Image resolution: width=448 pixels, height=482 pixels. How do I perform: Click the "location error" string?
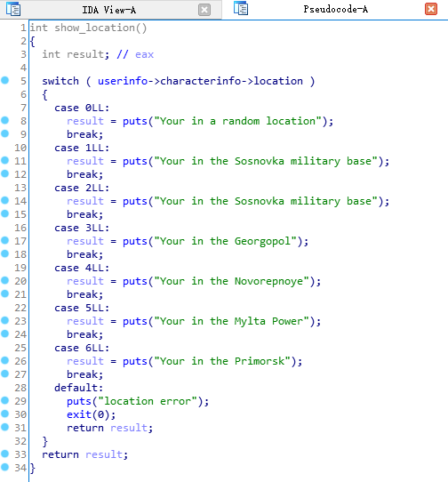pos(148,401)
